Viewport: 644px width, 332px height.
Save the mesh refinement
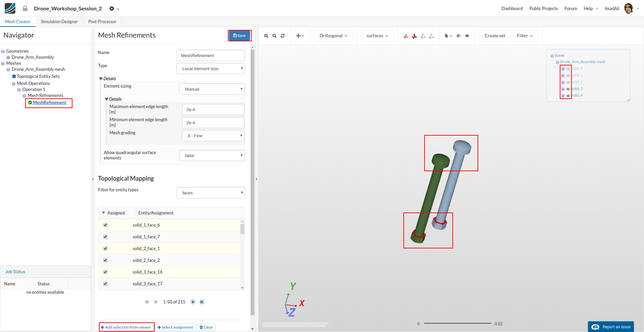point(240,36)
